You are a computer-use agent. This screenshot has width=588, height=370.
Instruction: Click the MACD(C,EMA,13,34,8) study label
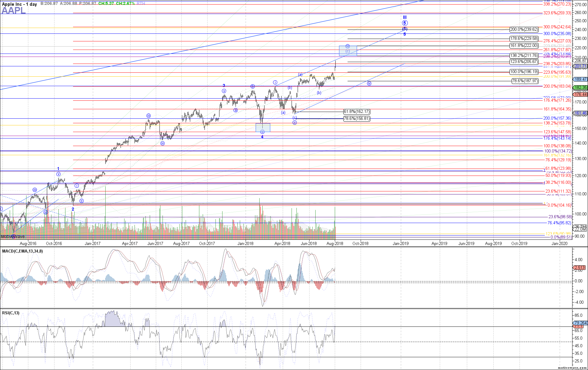tap(23, 251)
